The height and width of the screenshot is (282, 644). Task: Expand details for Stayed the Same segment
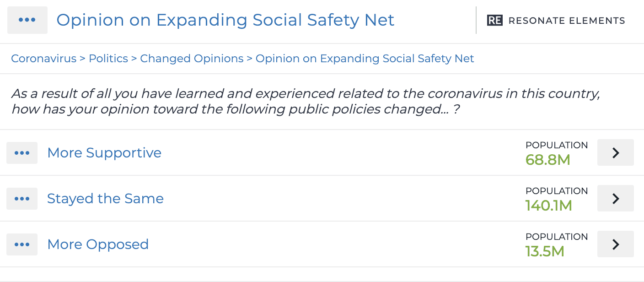(615, 198)
